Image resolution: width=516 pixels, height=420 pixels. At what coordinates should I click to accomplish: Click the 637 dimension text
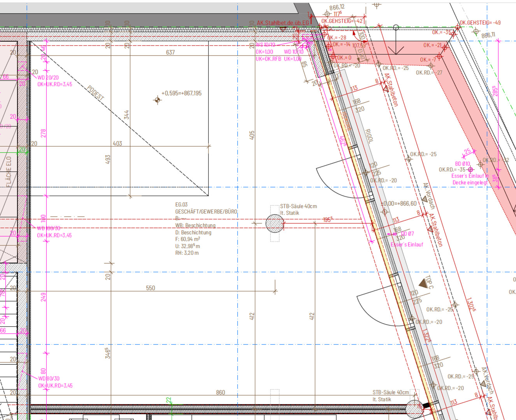170,52
